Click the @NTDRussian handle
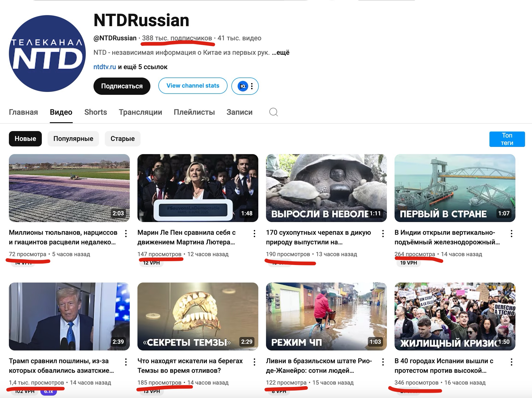This screenshot has height=398, width=532. point(115,38)
